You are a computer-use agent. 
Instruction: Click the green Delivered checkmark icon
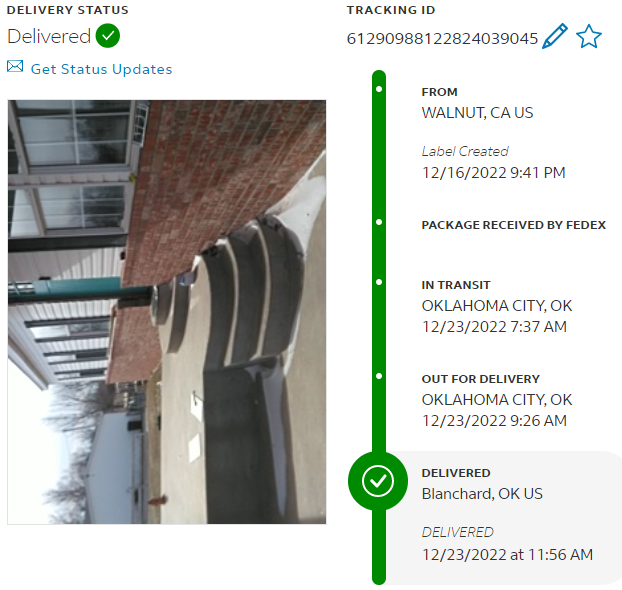pos(108,36)
